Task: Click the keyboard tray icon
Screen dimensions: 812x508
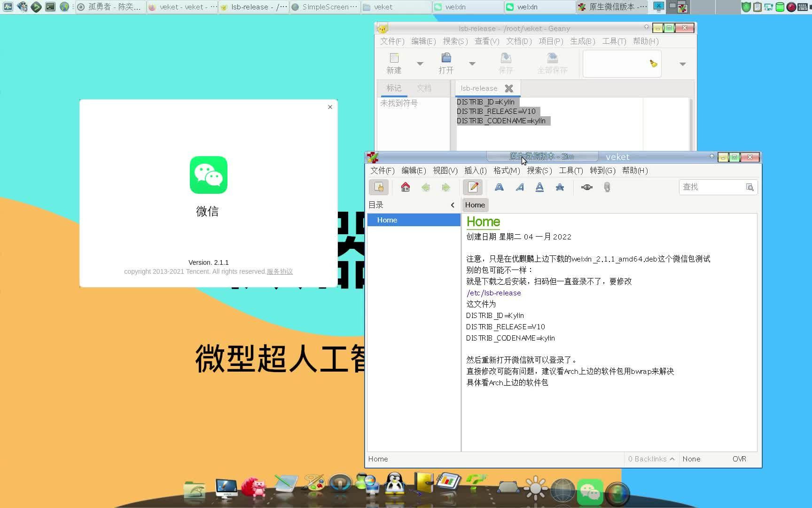Action: click(803, 7)
